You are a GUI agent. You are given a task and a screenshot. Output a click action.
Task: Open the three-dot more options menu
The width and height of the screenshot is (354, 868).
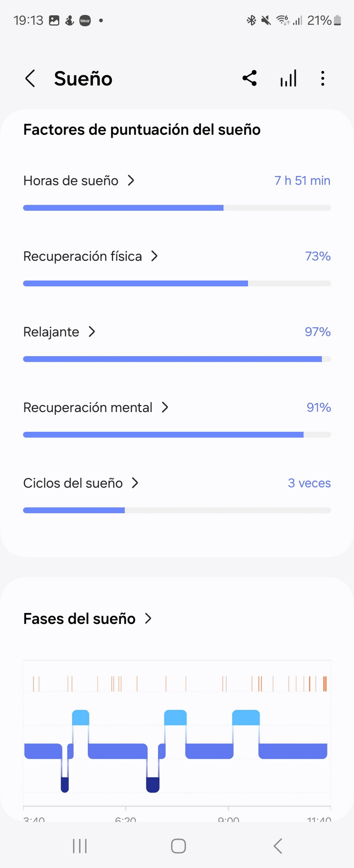click(x=322, y=79)
